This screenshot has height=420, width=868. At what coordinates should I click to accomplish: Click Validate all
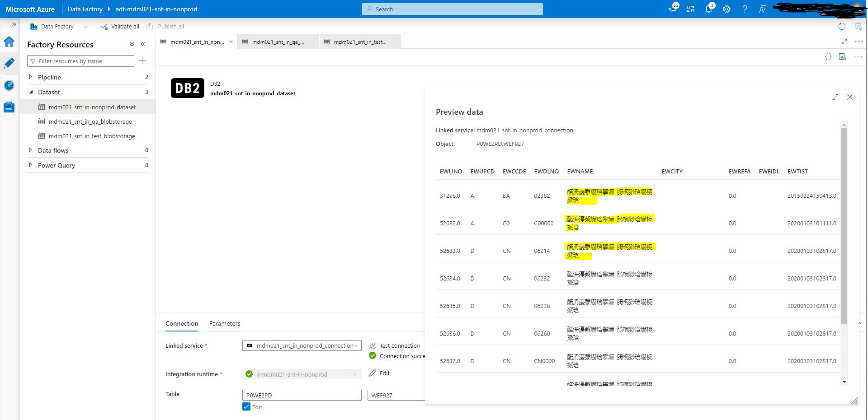[x=120, y=26]
